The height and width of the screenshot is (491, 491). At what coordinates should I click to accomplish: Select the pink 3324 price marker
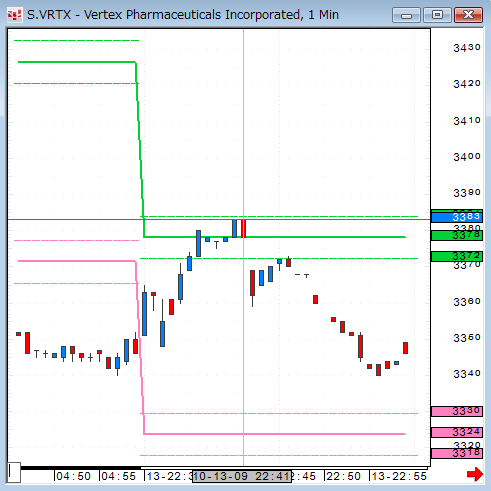pos(456,432)
